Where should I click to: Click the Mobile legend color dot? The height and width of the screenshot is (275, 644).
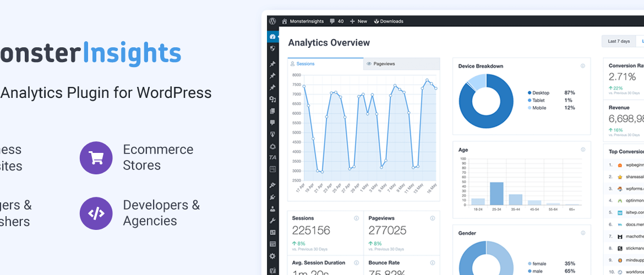pyautogui.click(x=530, y=108)
